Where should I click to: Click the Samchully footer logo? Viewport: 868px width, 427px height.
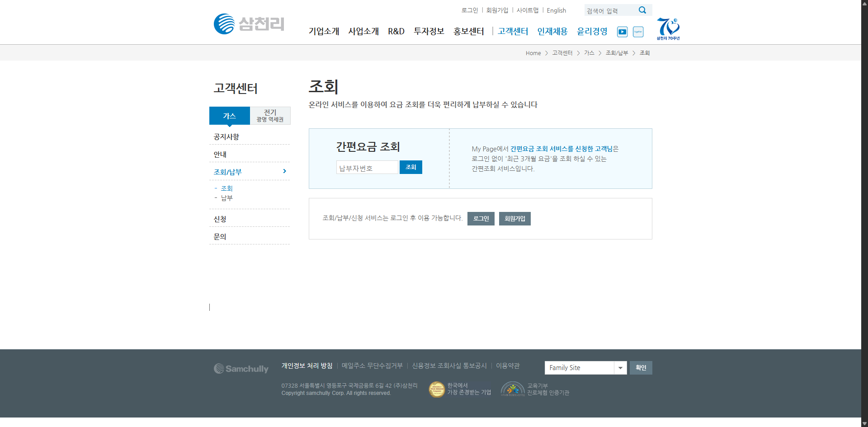(241, 368)
